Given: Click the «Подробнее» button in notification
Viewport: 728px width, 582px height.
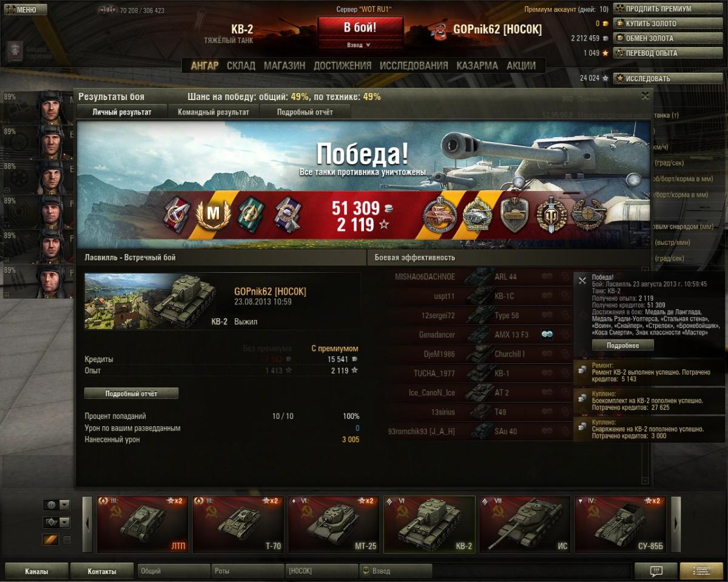Looking at the screenshot, I should pyautogui.click(x=623, y=345).
